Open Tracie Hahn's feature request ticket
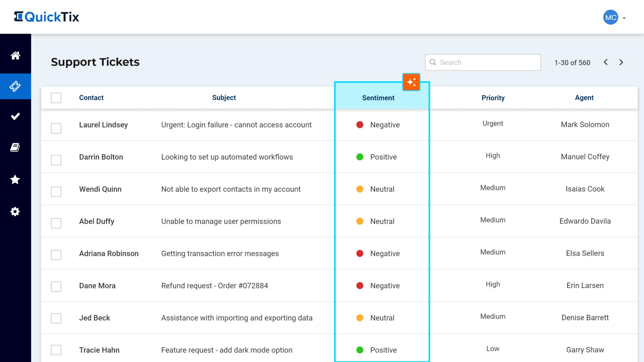Screen dimensions: 644x362 [227, 350]
